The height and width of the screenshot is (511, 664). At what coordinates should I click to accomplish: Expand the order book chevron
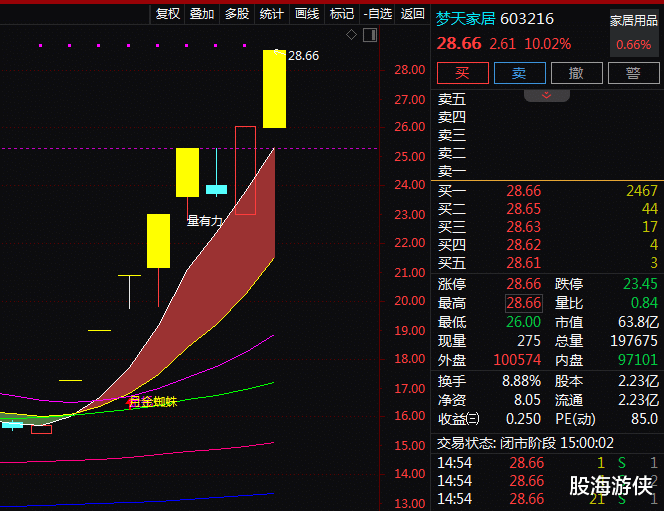[546, 95]
